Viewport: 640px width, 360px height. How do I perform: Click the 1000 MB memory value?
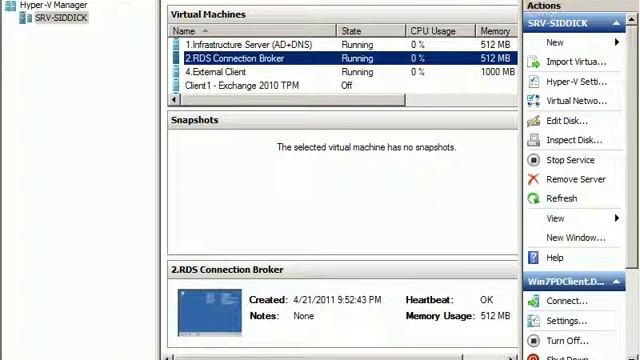[x=498, y=72]
